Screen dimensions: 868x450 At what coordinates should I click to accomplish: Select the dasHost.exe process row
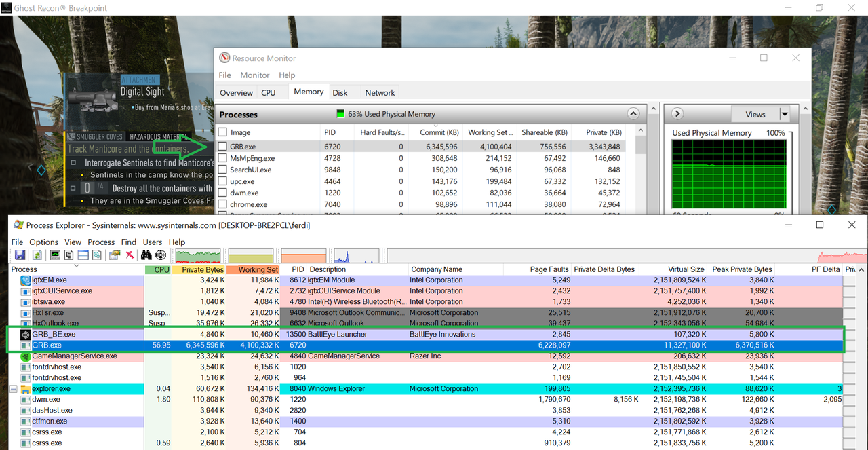pos(426,411)
